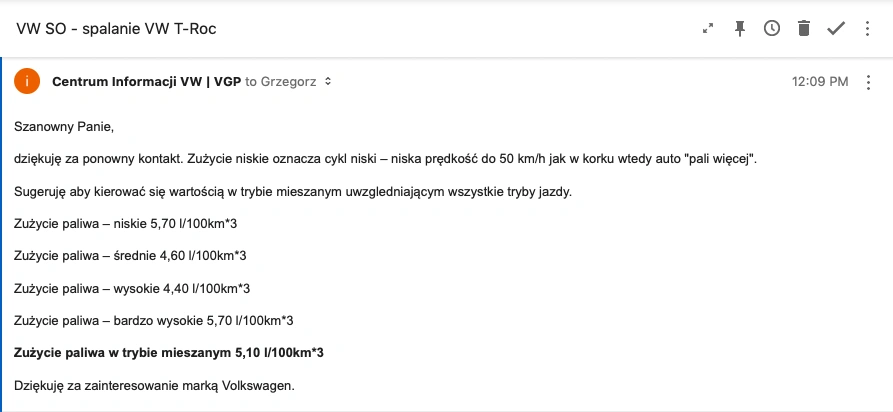Click the line with średnie 4,60 l/100km
This screenshot has width=893, height=412.
click(130, 256)
